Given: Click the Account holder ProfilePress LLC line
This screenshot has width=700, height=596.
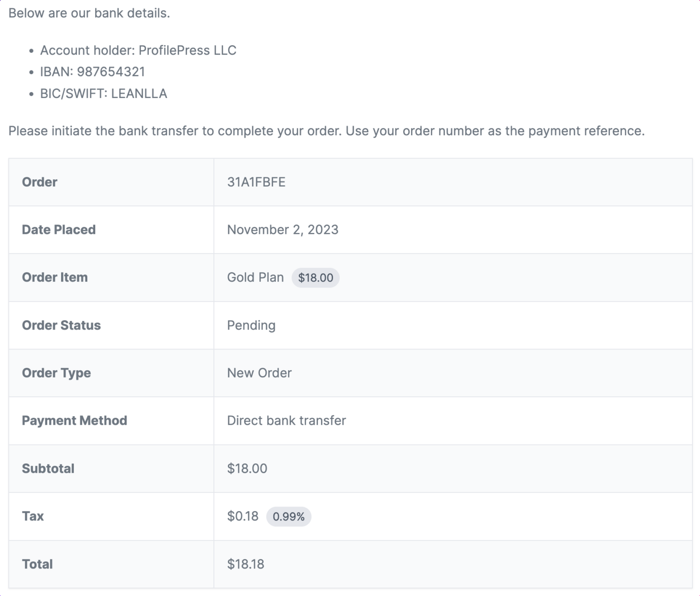Looking at the screenshot, I should point(138,50).
